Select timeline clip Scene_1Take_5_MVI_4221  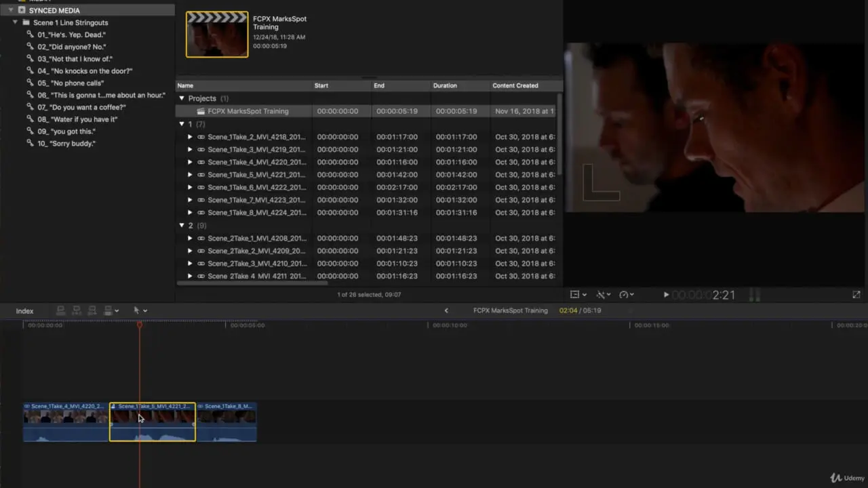point(153,422)
